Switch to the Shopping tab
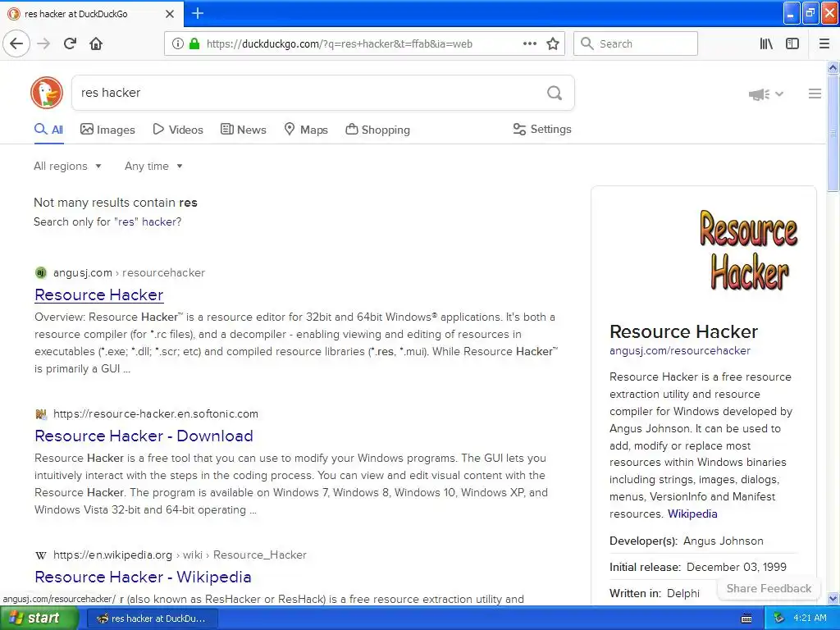The height and width of the screenshot is (630, 840). (x=377, y=130)
